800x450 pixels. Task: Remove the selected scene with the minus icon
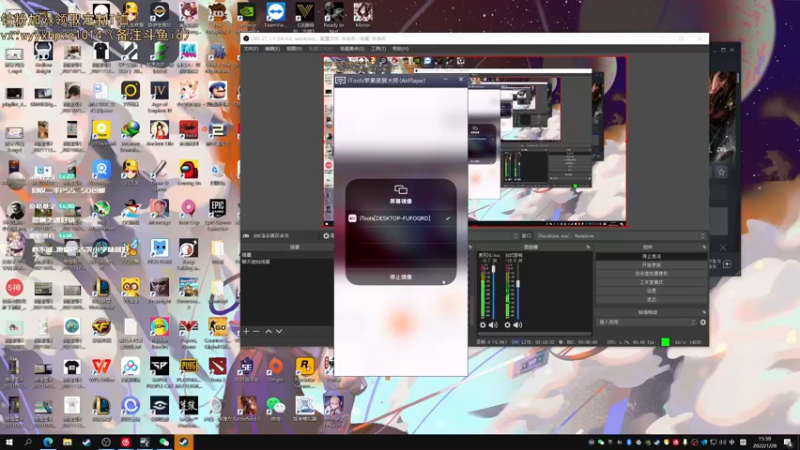pyautogui.click(x=256, y=331)
